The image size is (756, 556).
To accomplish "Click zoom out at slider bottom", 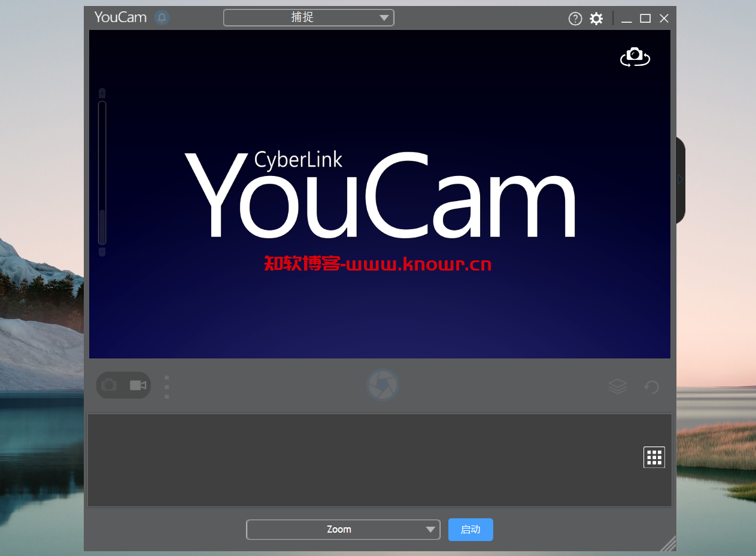I will 102,252.
